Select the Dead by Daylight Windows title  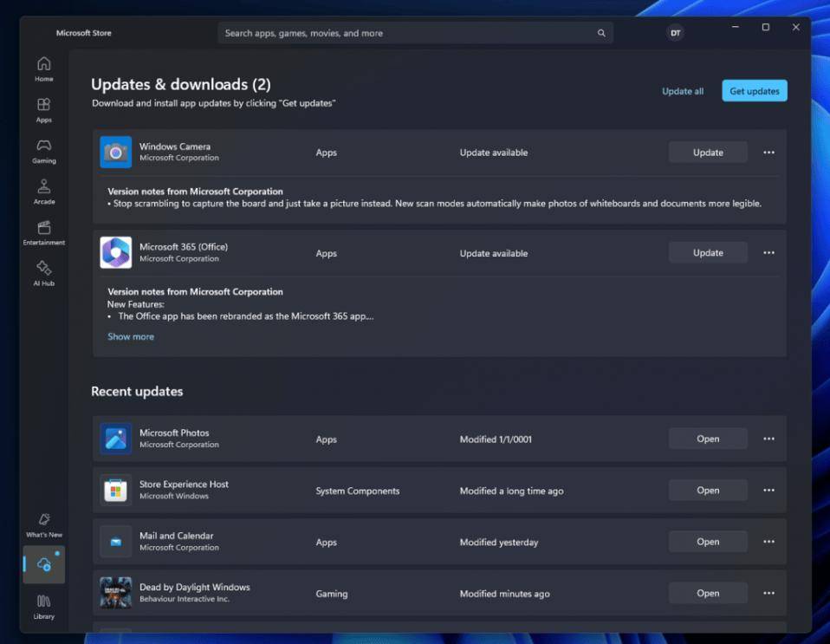pyautogui.click(x=194, y=587)
